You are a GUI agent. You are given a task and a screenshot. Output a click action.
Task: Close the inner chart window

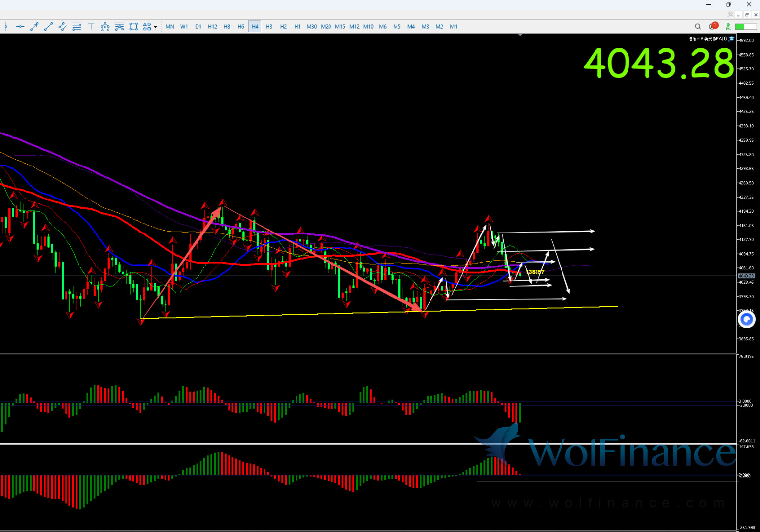pos(756,15)
